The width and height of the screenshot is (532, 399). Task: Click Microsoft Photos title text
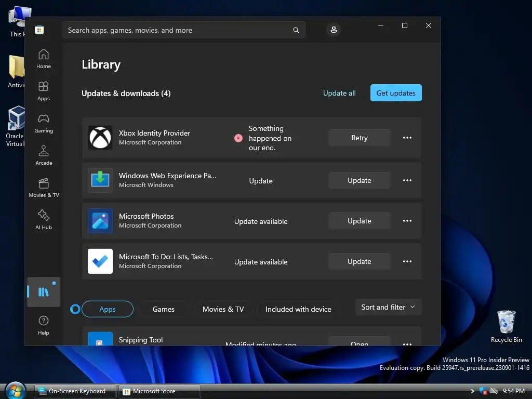coord(146,216)
